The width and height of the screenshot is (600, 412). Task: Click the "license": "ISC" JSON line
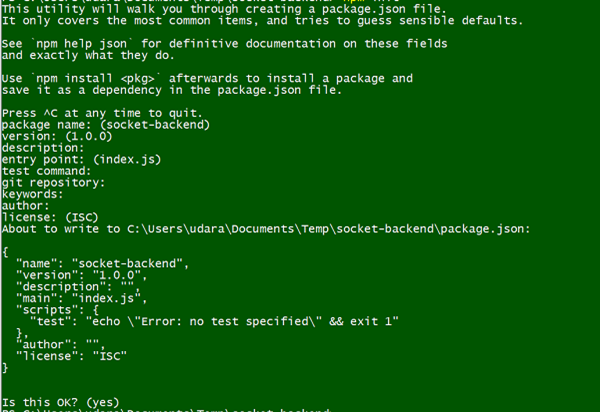[x=71, y=356]
